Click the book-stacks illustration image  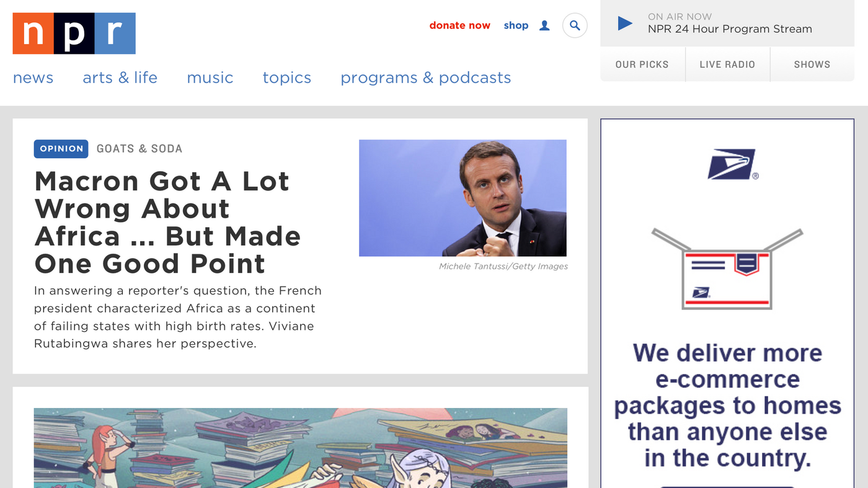point(300,448)
